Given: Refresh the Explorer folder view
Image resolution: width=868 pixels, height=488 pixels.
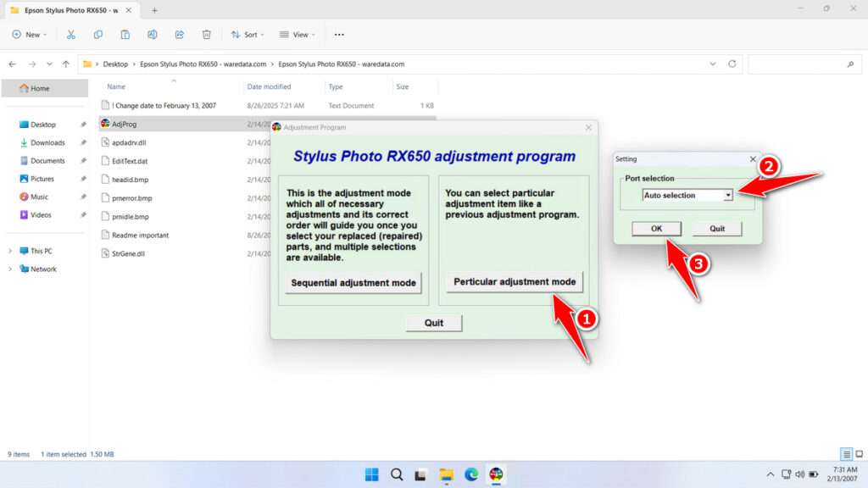Looking at the screenshot, I should point(732,64).
